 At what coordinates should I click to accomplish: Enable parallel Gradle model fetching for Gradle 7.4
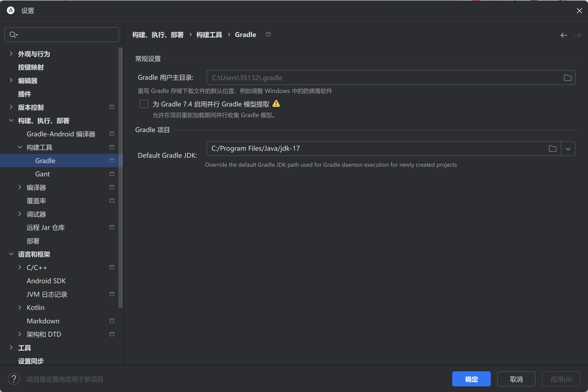pyautogui.click(x=144, y=104)
